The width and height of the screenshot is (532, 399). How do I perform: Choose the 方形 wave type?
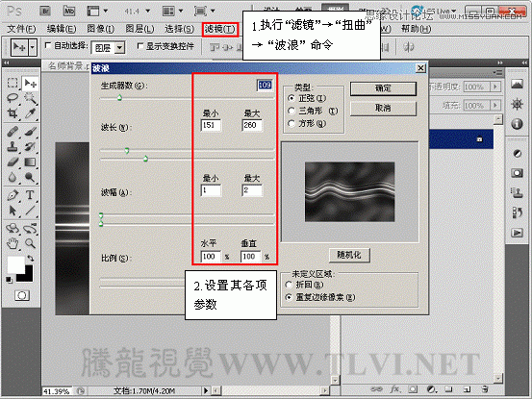point(291,123)
